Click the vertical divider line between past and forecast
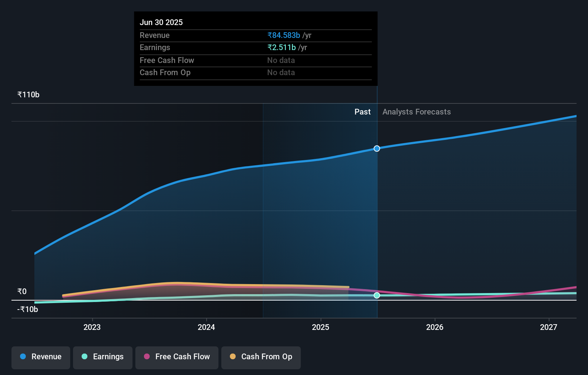The height and width of the screenshot is (375, 588). point(376,215)
